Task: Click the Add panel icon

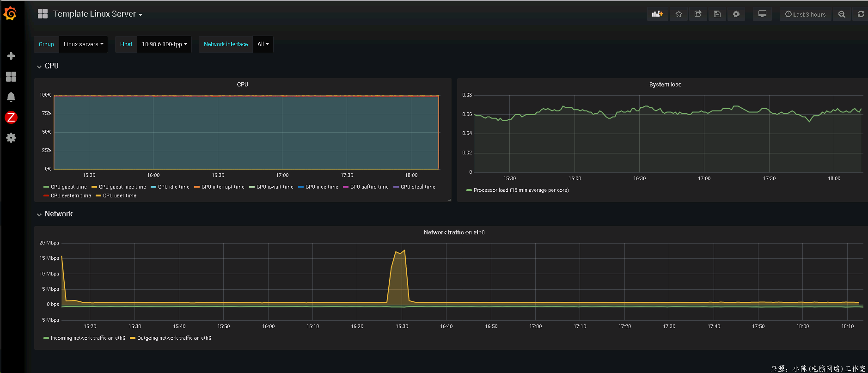Action: pos(657,14)
